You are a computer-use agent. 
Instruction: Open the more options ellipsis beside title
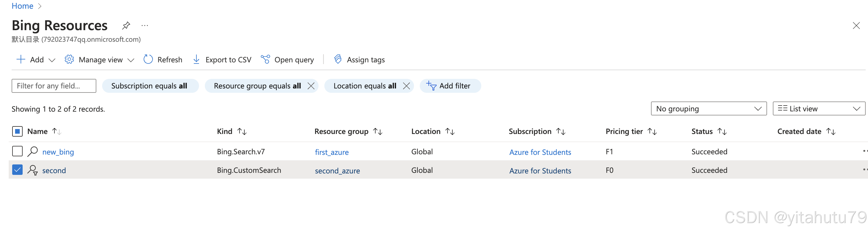click(145, 26)
